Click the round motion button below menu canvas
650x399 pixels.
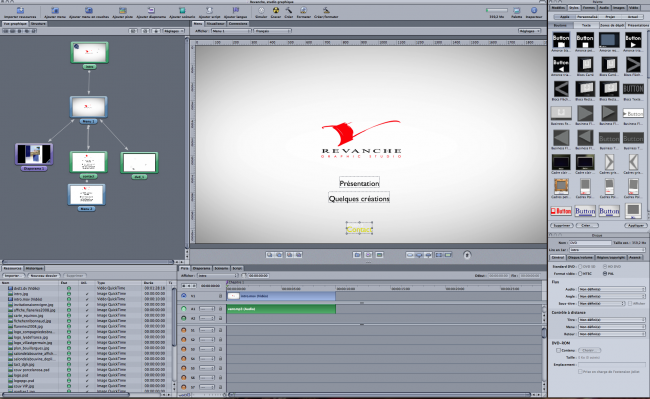(467, 255)
